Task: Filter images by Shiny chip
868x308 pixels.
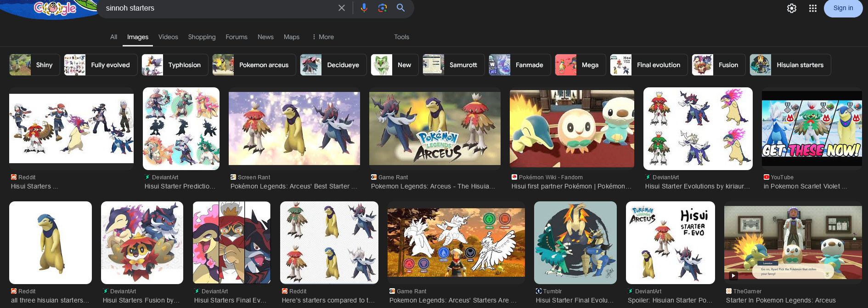Action: tap(34, 65)
